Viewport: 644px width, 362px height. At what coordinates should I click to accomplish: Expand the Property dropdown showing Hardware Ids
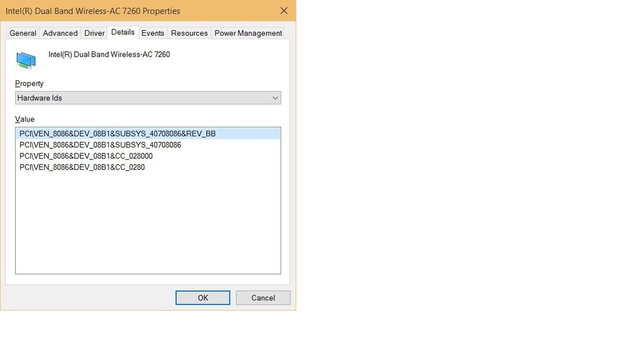pos(148,97)
